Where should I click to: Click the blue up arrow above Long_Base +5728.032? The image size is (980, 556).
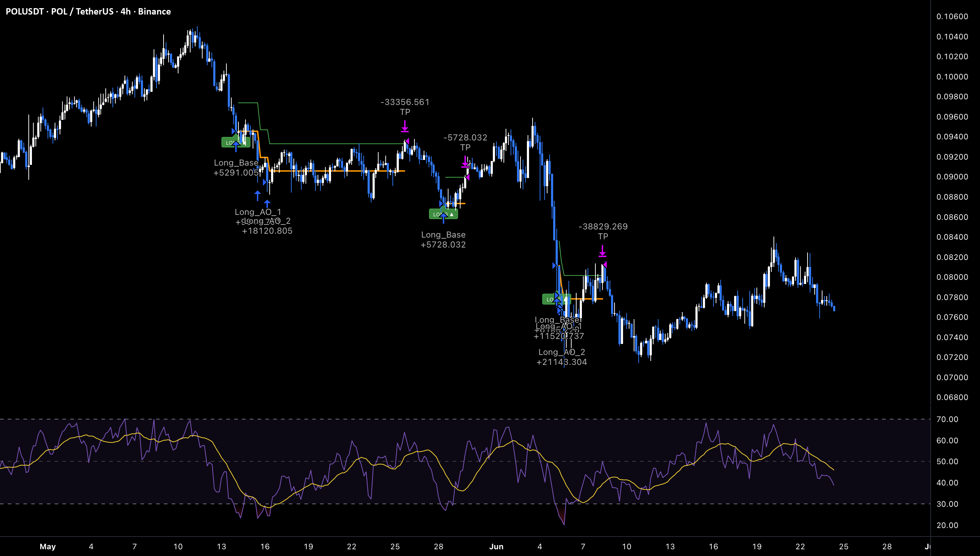coord(443,218)
